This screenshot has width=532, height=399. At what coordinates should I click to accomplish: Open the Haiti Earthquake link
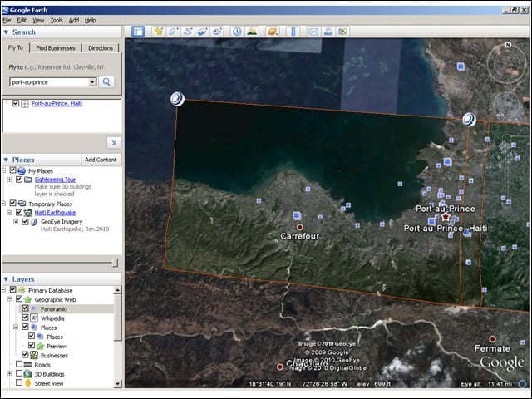(55, 213)
